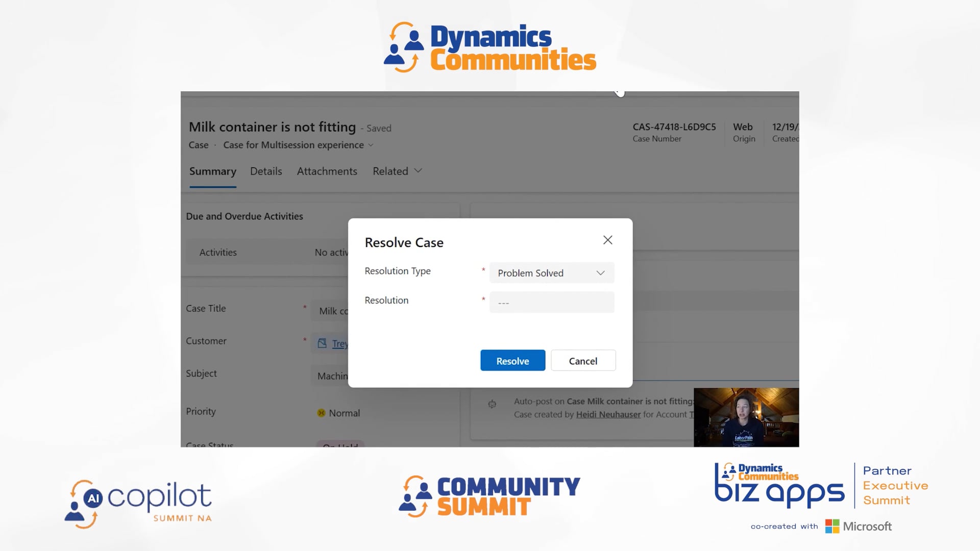Click the Resolution text input field

pyautogui.click(x=551, y=302)
